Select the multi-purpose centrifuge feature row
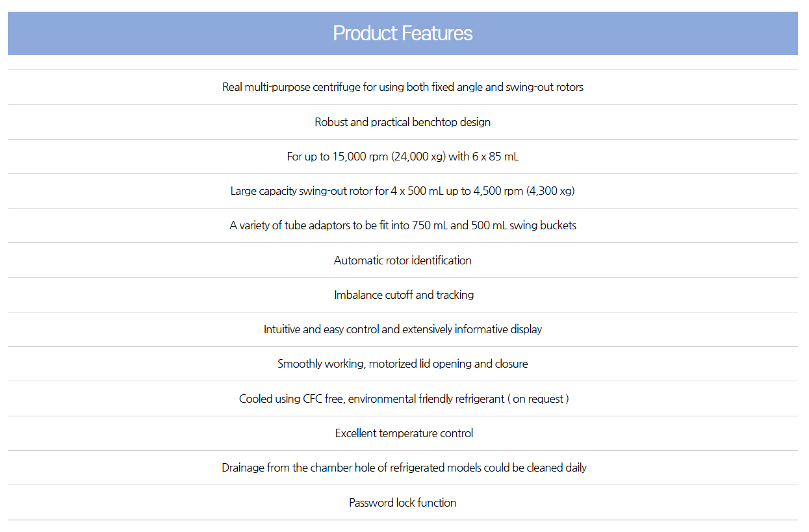The width and height of the screenshot is (809, 532). [x=403, y=87]
